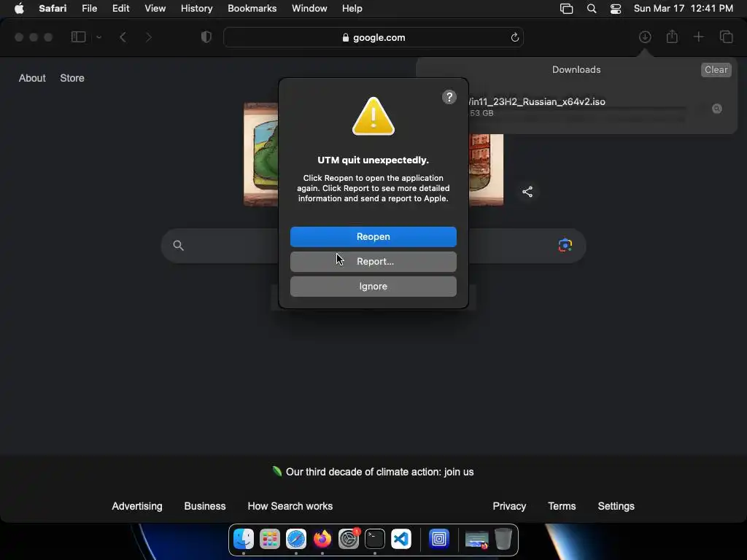Open Google About link
Image resolution: width=747 pixels, height=560 pixels.
coord(32,78)
